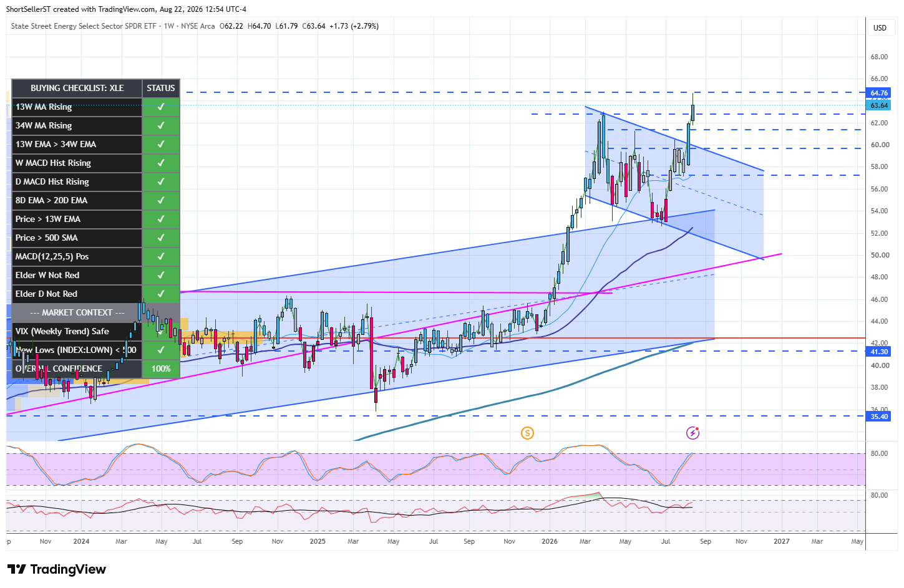Click the Price > 13W EMA row label
The image size is (904, 588).
tap(48, 219)
